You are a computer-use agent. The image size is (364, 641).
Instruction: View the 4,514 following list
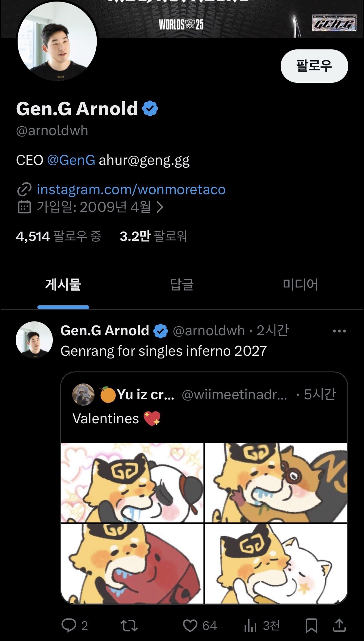click(58, 236)
